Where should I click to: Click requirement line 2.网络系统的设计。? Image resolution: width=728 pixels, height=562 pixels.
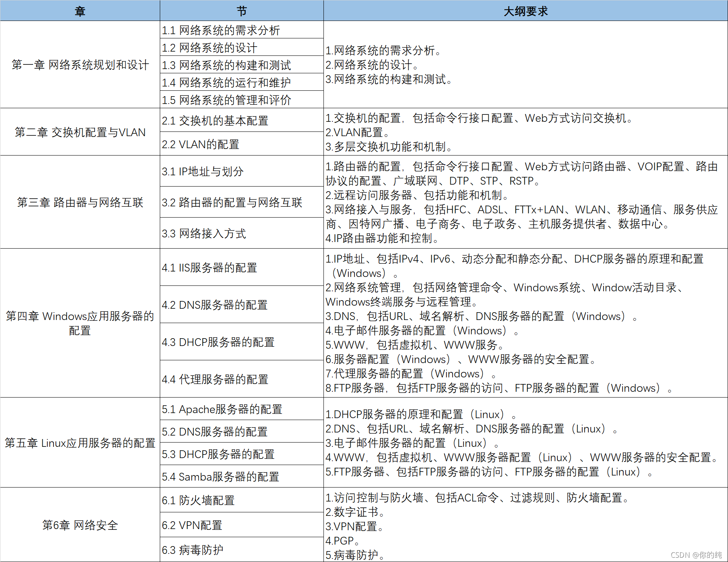372,65
